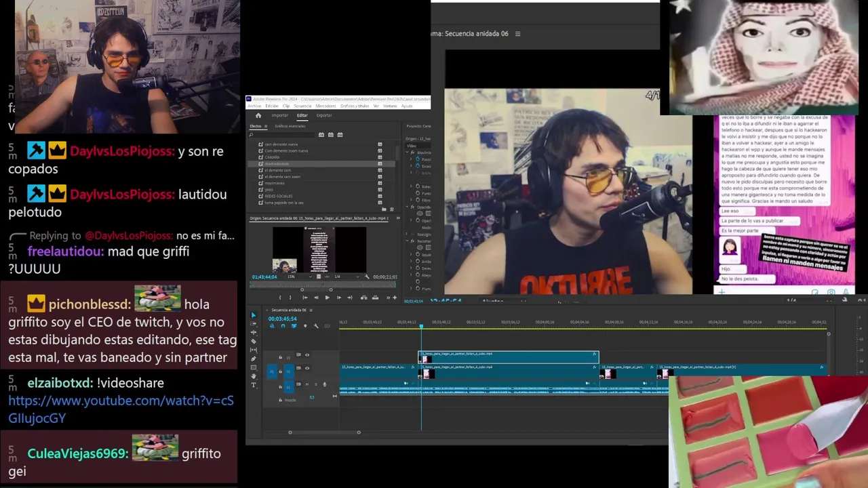
Task: Click the Home icon in Premiere's top bar
Action: pyautogui.click(x=258, y=115)
